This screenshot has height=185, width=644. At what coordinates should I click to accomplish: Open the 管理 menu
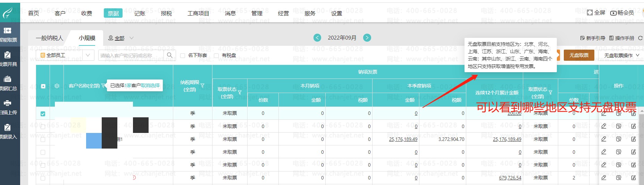pyautogui.click(x=257, y=13)
